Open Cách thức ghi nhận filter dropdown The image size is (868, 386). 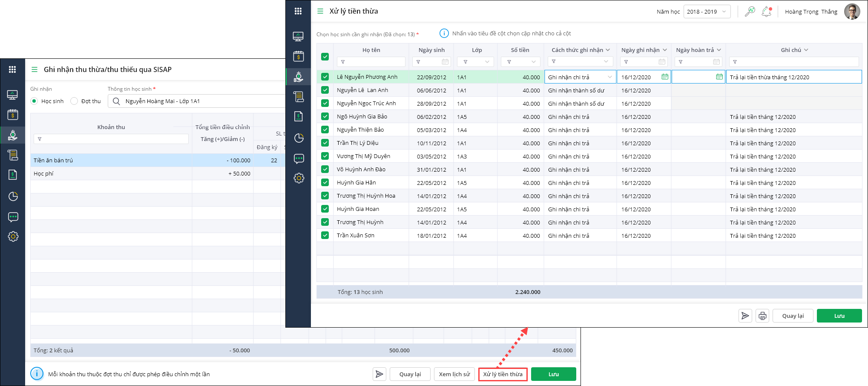[x=606, y=62]
